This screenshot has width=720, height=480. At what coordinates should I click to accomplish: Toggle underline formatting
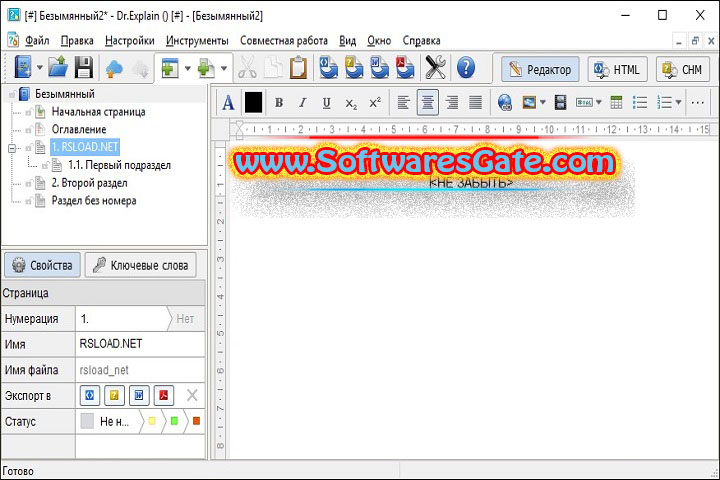[x=326, y=102]
